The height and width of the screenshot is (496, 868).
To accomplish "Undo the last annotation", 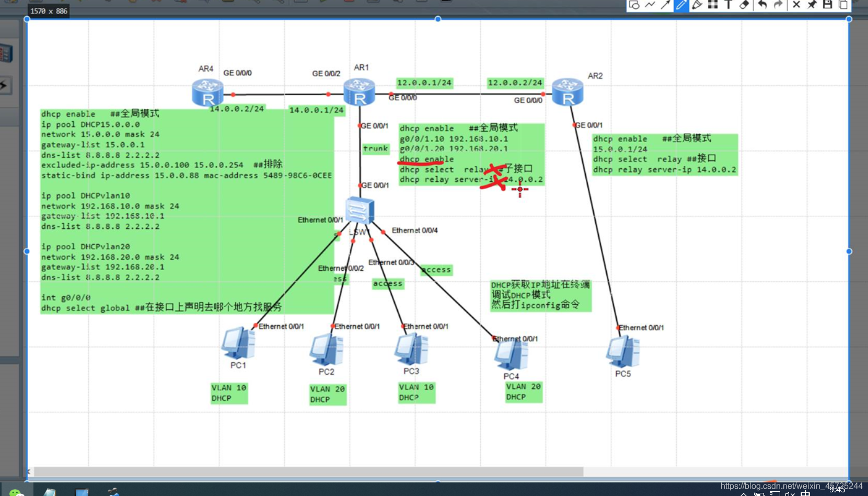I will (x=762, y=5).
